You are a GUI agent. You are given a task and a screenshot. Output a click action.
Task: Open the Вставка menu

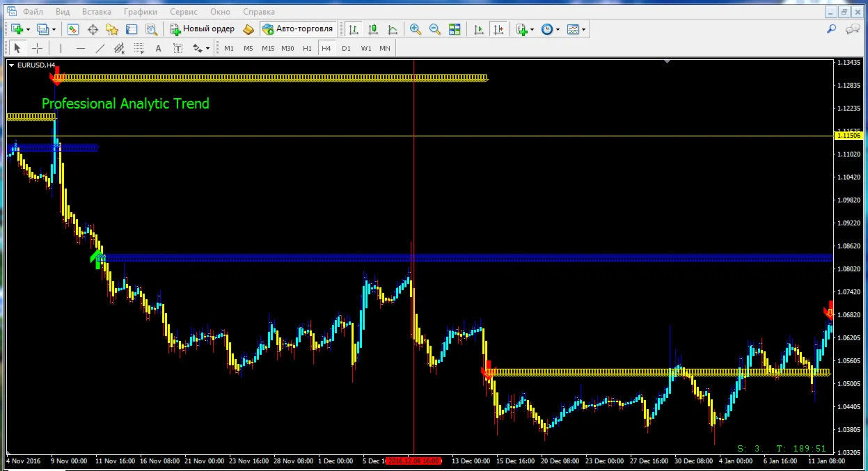click(x=96, y=12)
